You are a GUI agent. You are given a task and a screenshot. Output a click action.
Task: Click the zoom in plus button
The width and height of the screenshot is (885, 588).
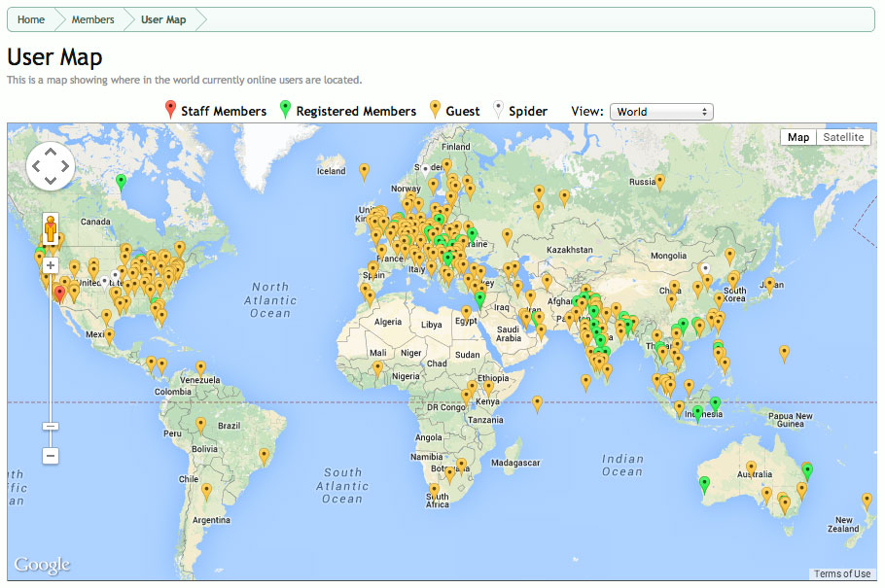(x=51, y=265)
